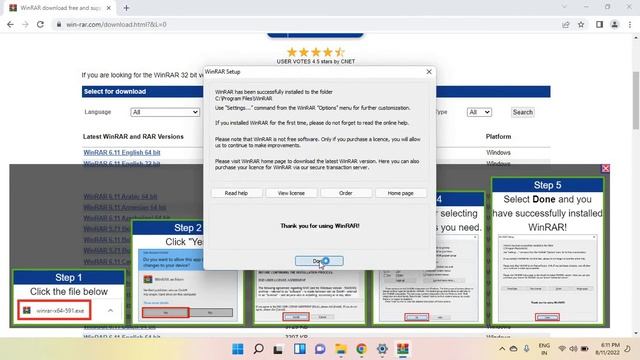Click the Step 5 instruction thumbnail

coord(547,251)
